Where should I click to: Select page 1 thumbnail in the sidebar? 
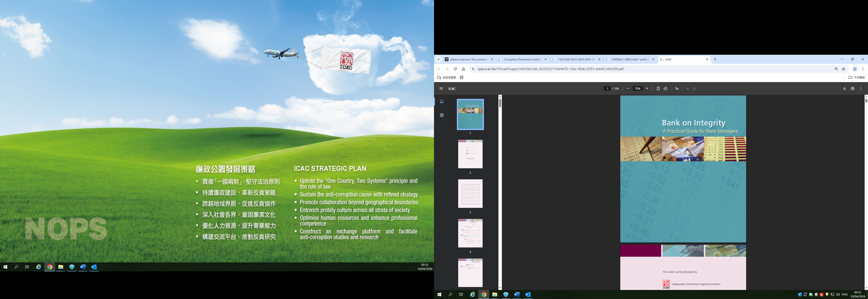point(470,114)
